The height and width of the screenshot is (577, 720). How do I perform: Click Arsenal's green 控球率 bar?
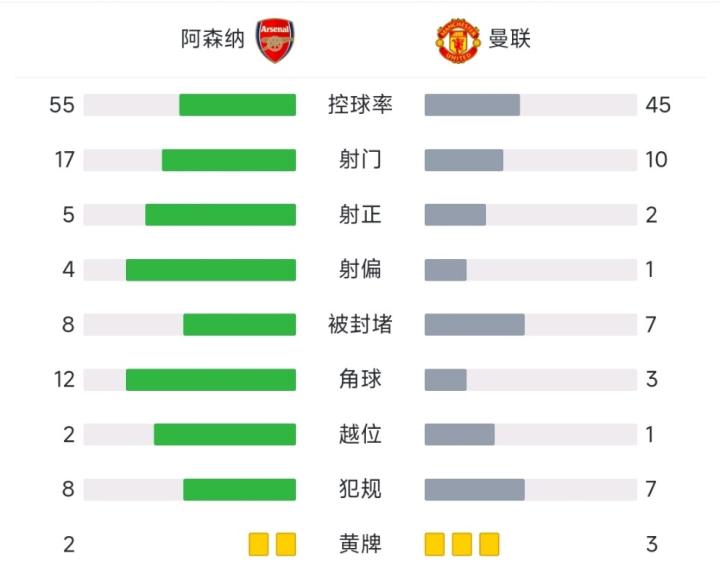[x=238, y=105]
